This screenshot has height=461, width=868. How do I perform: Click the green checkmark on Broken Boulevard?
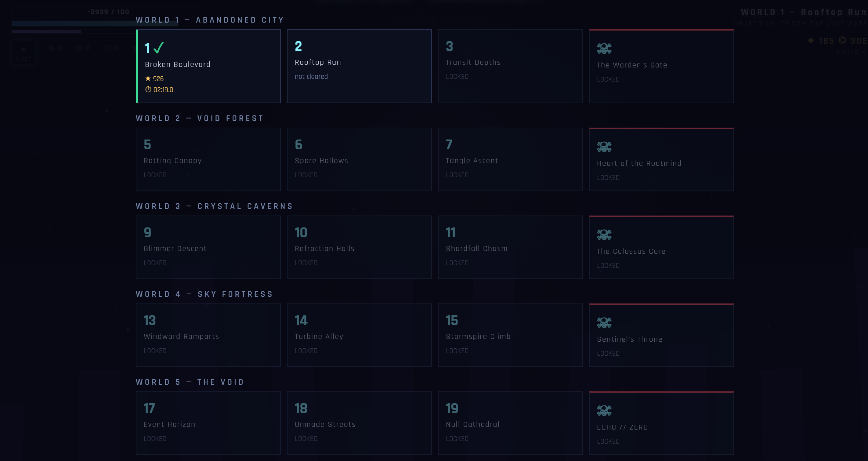158,48
